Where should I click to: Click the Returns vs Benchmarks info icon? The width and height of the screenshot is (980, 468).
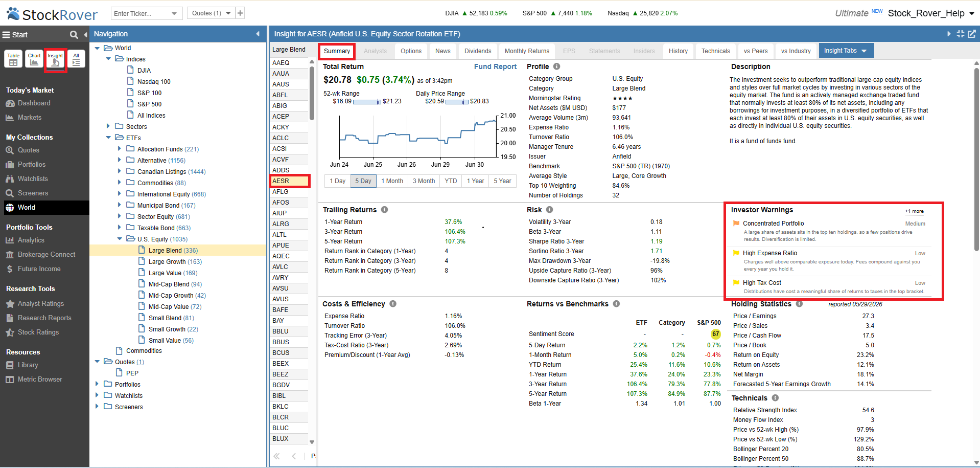coord(616,304)
